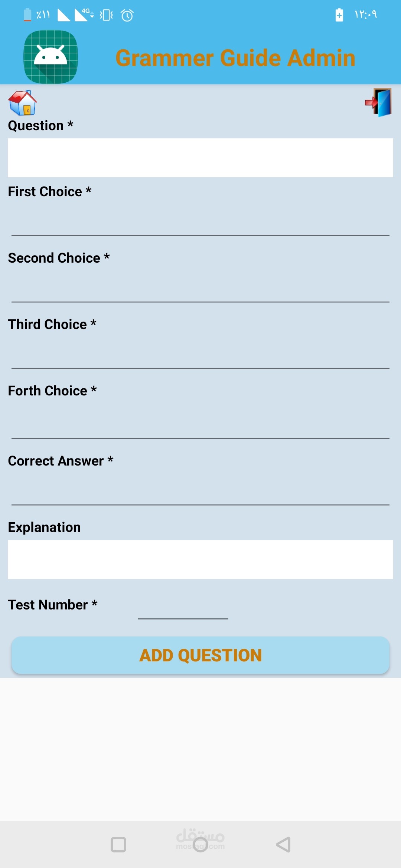Tap the battery saver icon

tap(339, 15)
